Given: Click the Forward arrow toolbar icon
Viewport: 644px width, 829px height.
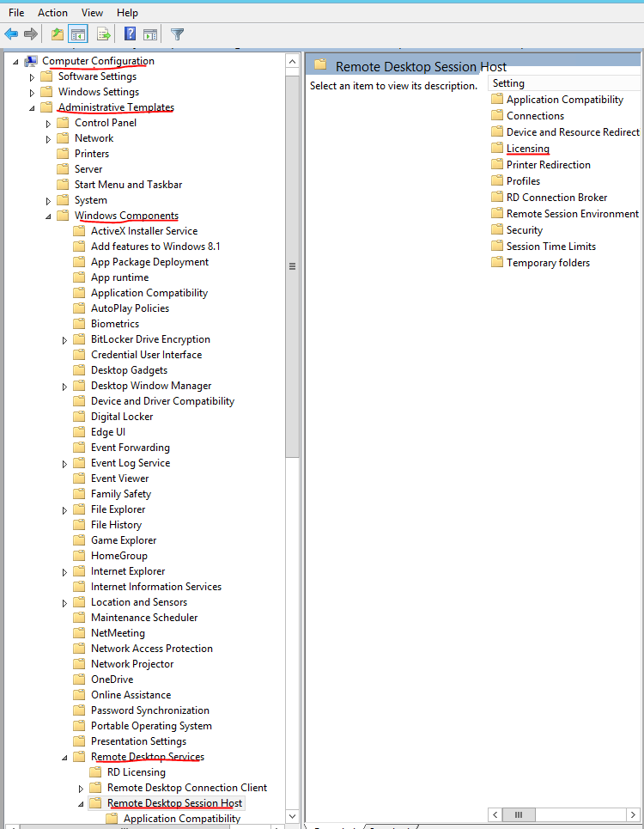Looking at the screenshot, I should click(x=31, y=34).
